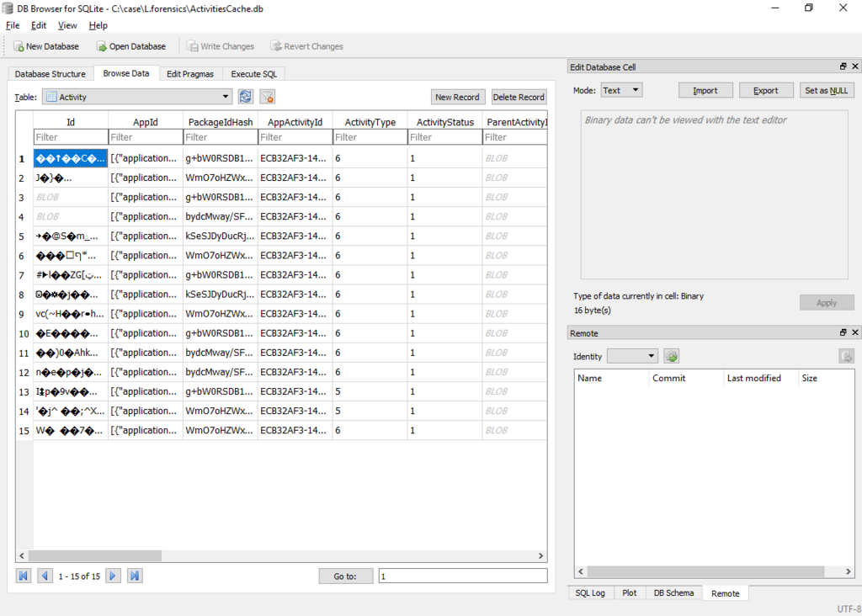Select row header number 15

tap(24, 430)
